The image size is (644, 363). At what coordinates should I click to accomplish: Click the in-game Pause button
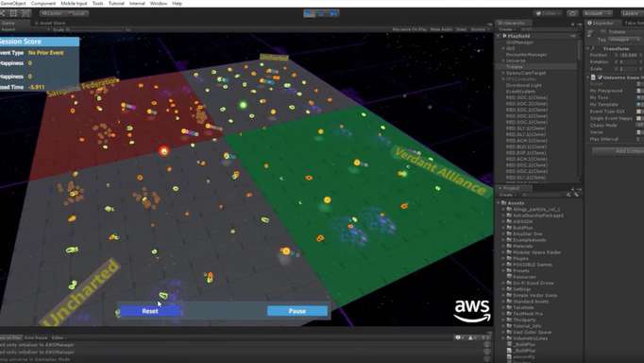click(x=297, y=311)
